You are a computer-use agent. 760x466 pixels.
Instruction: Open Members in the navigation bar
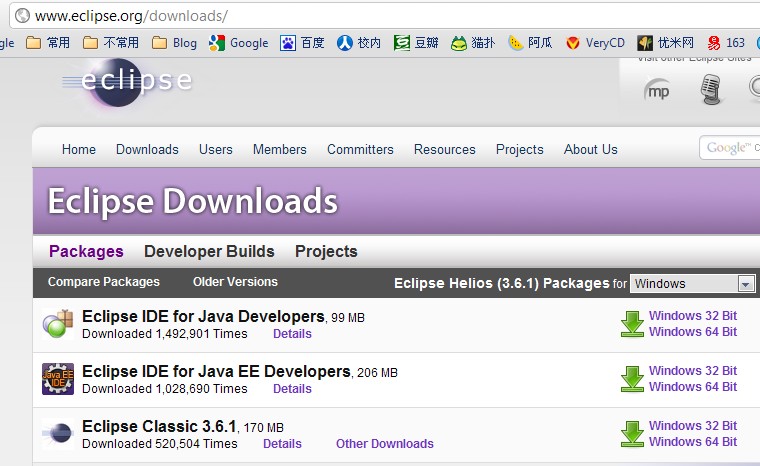(279, 149)
